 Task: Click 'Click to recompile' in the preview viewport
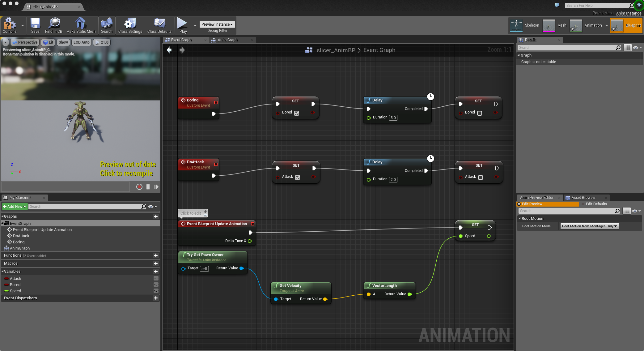pos(127,173)
